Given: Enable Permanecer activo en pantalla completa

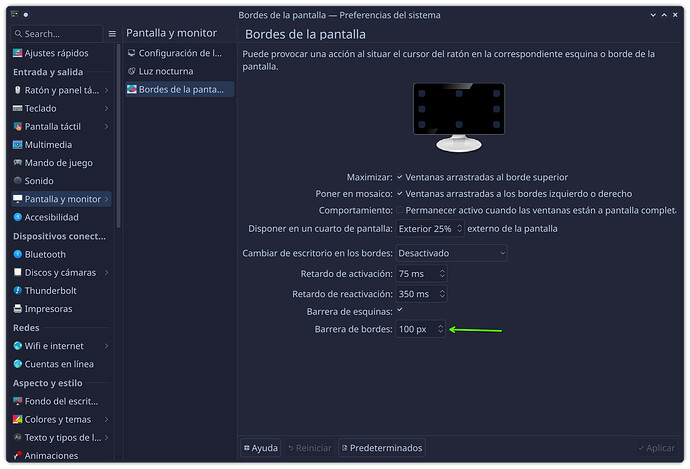Looking at the screenshot, I should coord(400,210).
